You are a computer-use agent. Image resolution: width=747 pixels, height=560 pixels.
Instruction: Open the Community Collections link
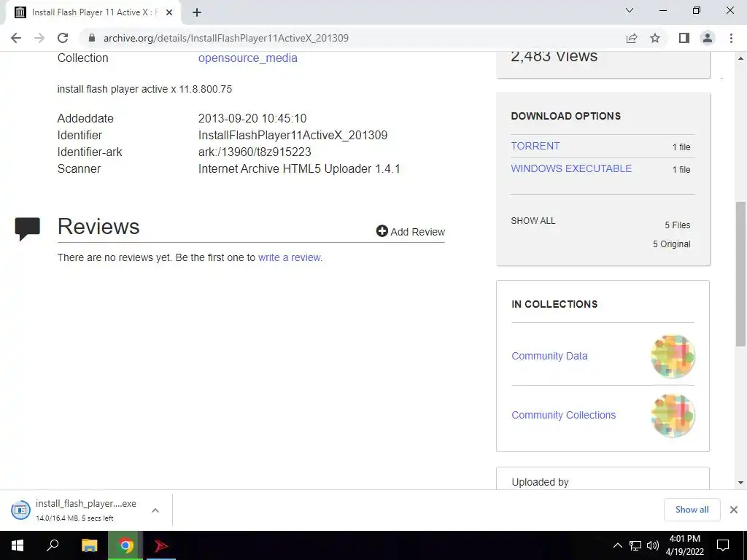564,415
